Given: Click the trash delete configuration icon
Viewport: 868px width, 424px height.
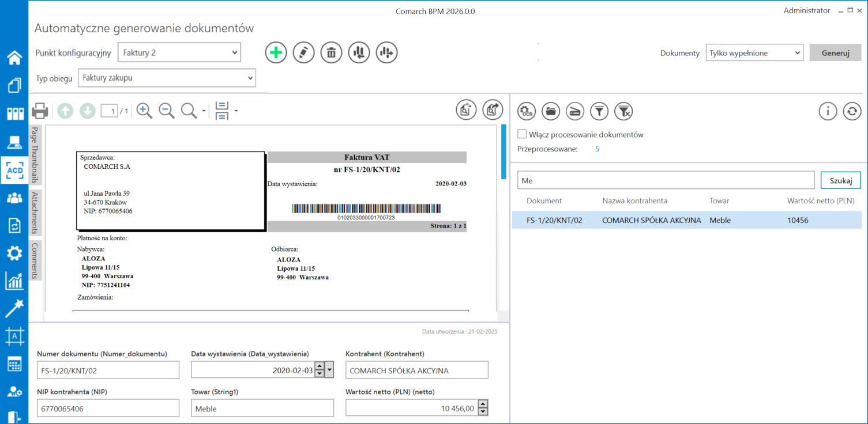Looking at the screenshot, I should click(x=331, y=53).
